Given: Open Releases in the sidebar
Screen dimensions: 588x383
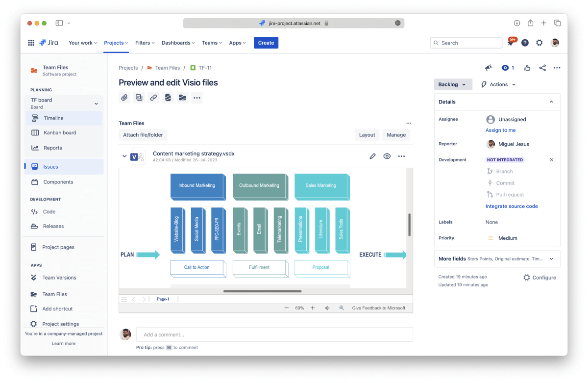Looking at the screenshot, I should coord(64,226).
